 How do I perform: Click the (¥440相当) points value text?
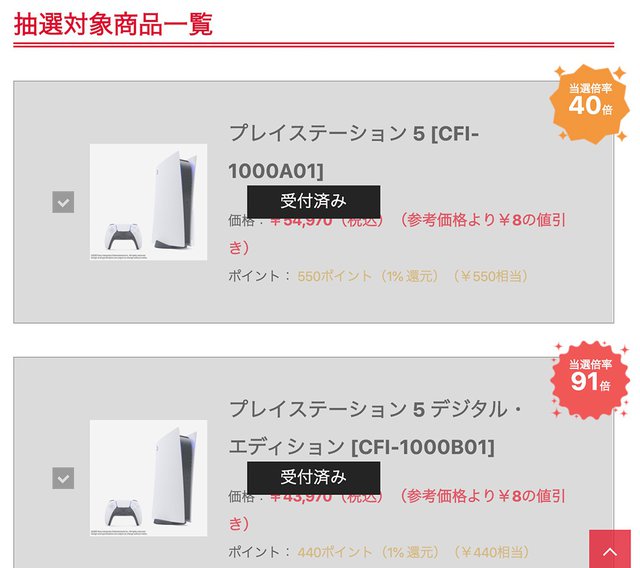click(x=489, y=552)
